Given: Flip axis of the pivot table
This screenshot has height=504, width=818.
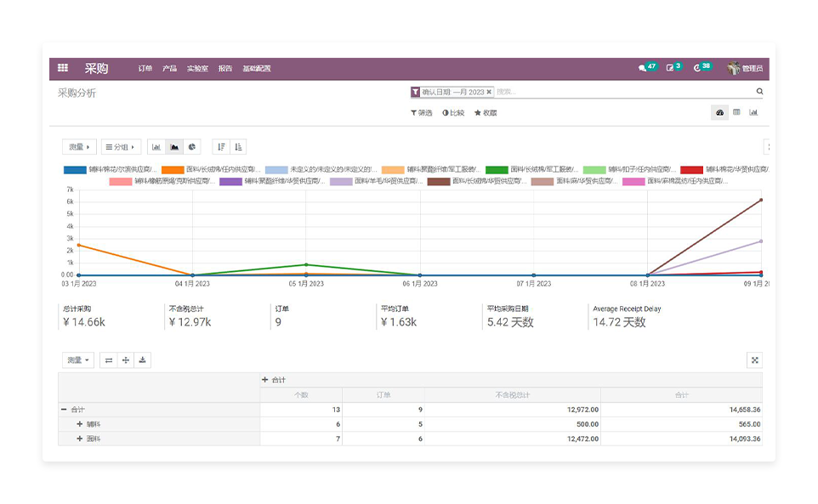Looking at the screenshot, I should pos(109,360).
